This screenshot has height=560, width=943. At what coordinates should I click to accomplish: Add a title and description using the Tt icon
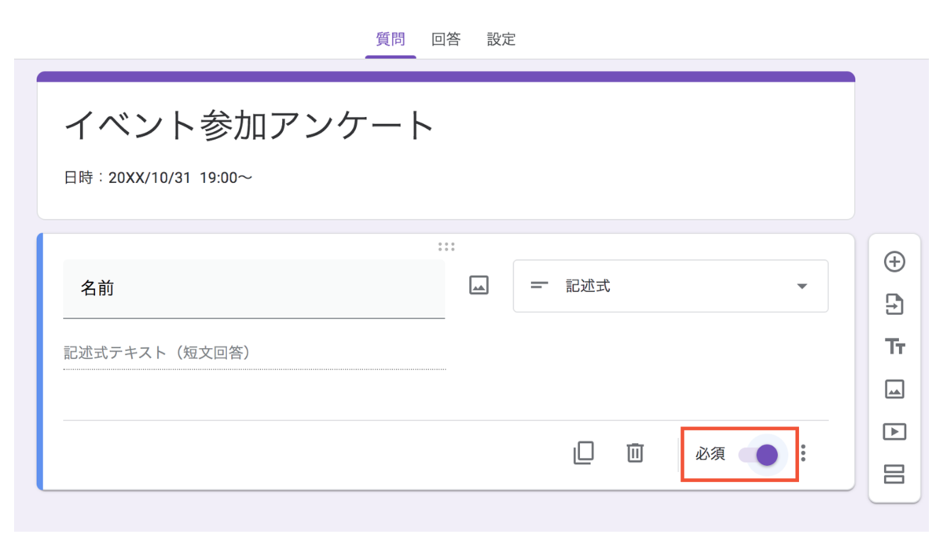894,346
